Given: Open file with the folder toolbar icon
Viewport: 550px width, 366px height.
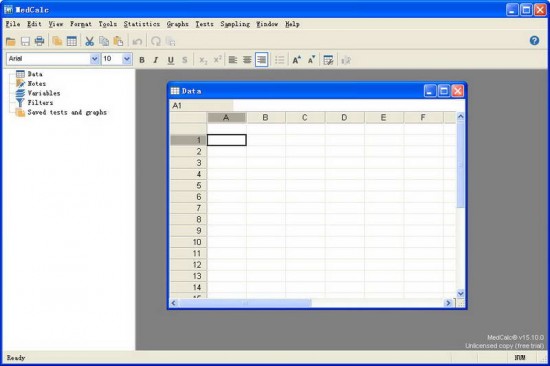Looking at the screenshot, I should (11, 41).
